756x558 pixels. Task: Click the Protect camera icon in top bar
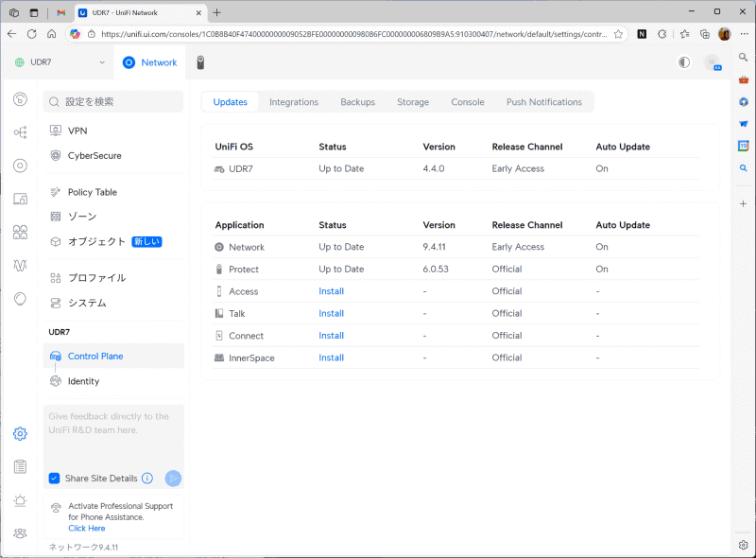[201, 62]
